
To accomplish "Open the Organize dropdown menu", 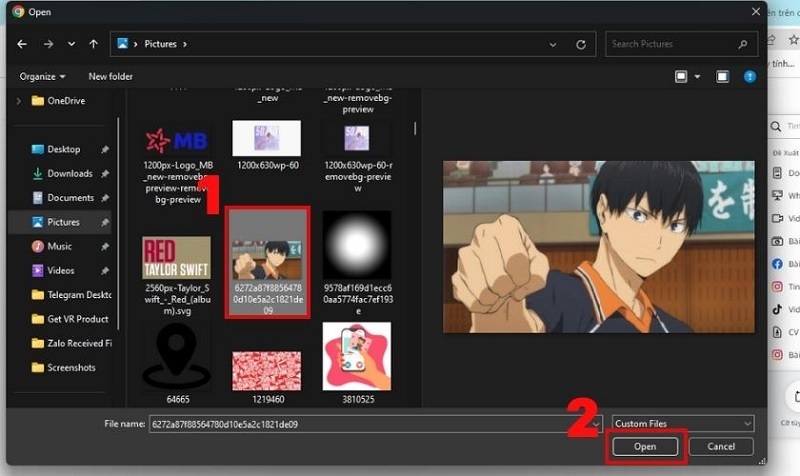I will (x=42, y=76).
